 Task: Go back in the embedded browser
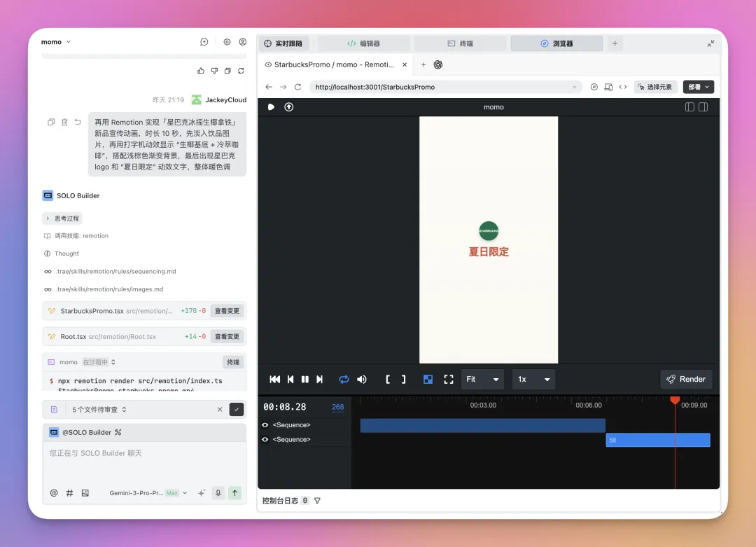tap(269, 87)
